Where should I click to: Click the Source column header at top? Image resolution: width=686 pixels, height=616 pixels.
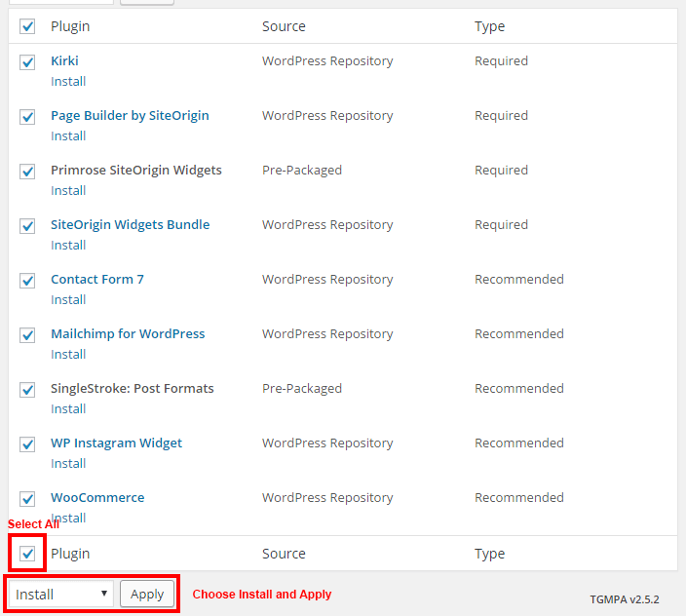coord(284,26)
